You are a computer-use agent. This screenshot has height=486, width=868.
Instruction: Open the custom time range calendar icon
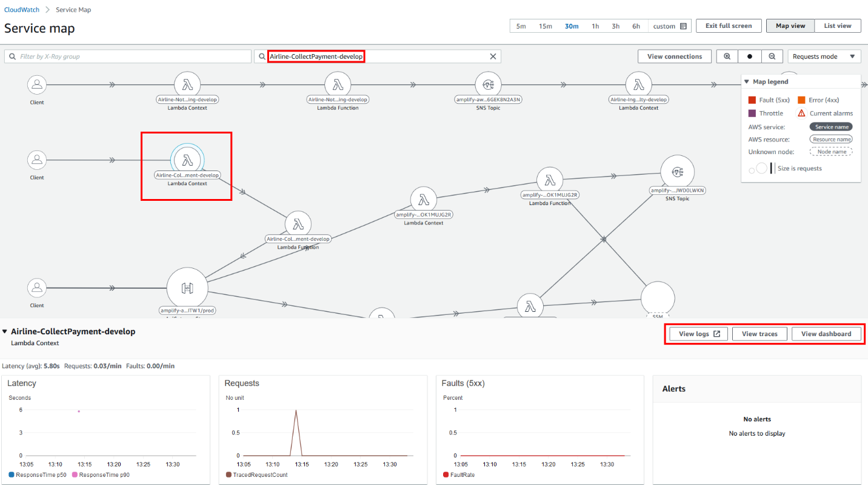click(x=682, y=26)
